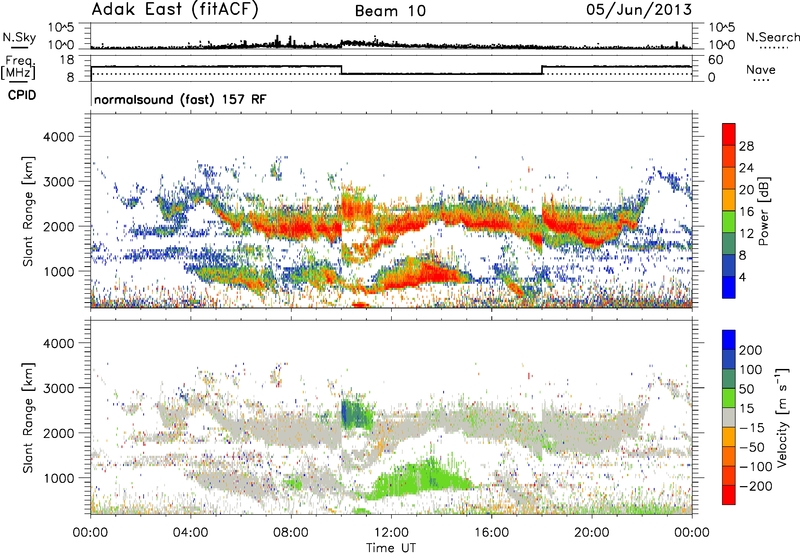Click the '20:00' time axis tick label
This screenshot has width=800, height=554.
[592, 533]
